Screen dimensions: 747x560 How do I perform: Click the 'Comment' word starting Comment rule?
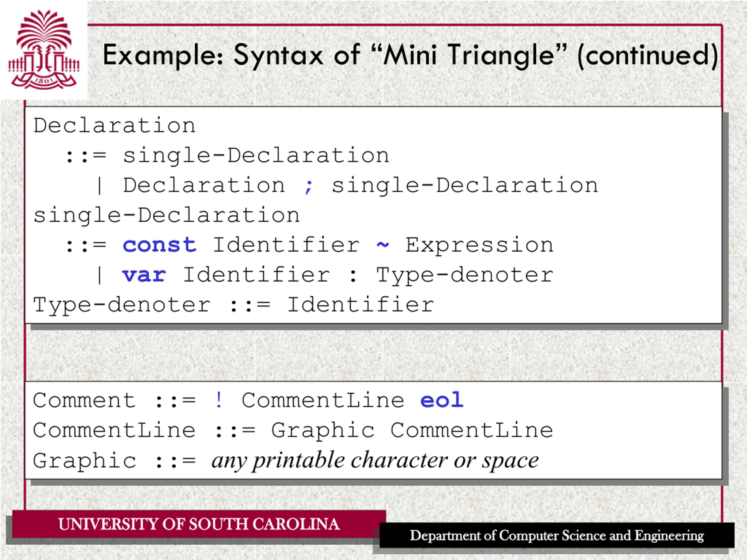[84, 400]
